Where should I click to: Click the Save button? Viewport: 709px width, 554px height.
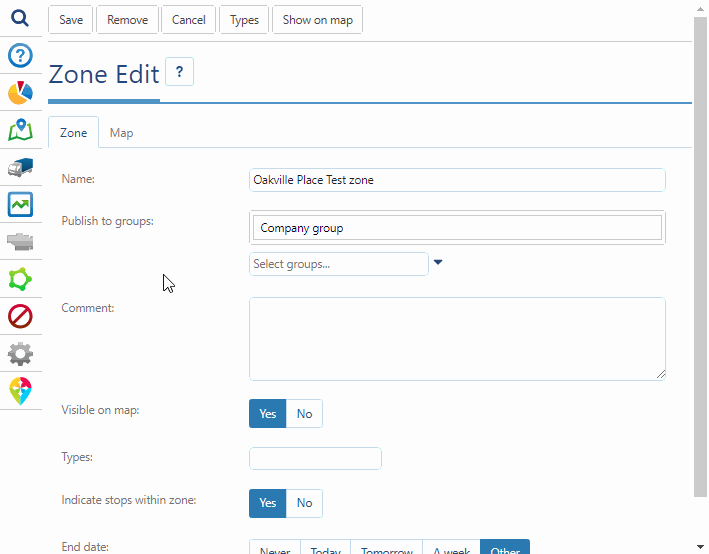[x=71, y=20]
